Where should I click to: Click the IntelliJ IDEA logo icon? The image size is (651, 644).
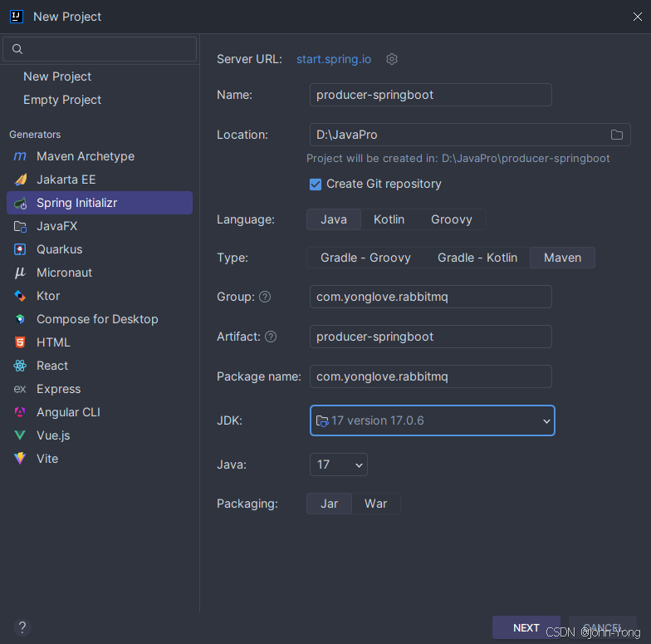[17, 17]
